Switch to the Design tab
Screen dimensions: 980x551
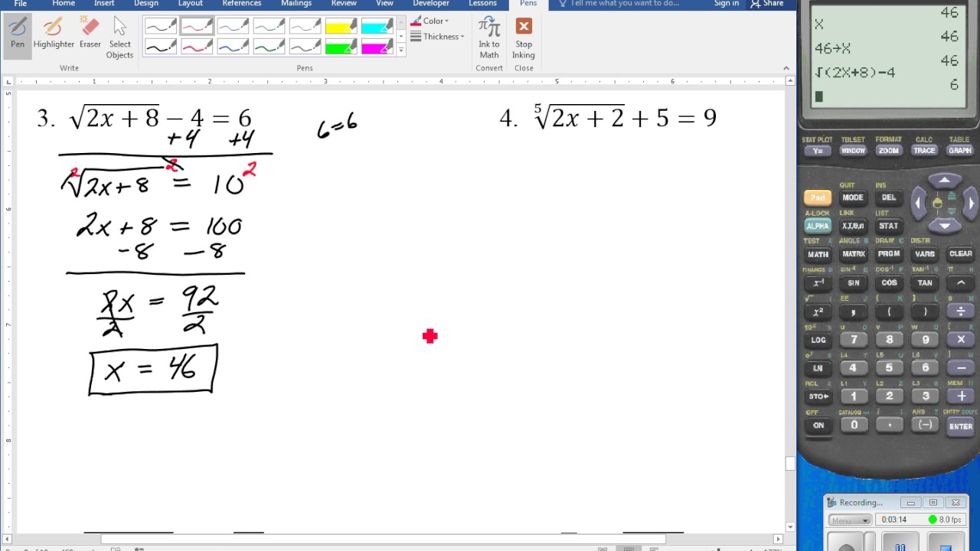(146, 4)
